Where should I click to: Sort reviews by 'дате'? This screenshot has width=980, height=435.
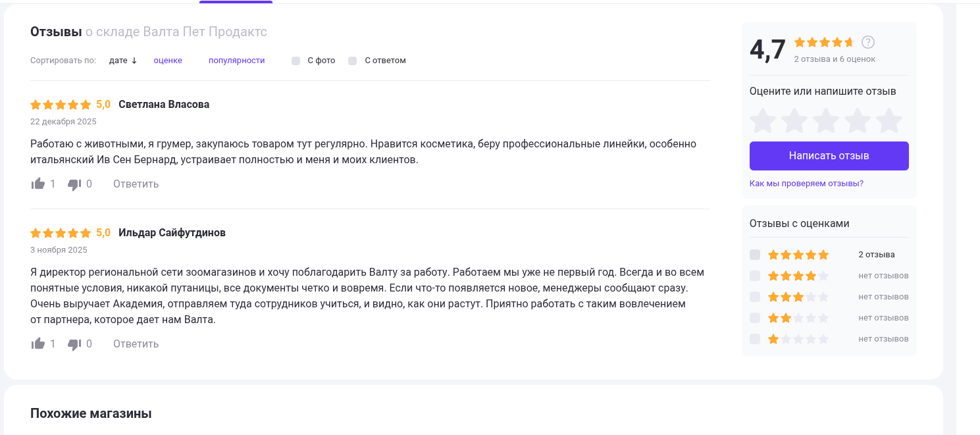(118, 61)
